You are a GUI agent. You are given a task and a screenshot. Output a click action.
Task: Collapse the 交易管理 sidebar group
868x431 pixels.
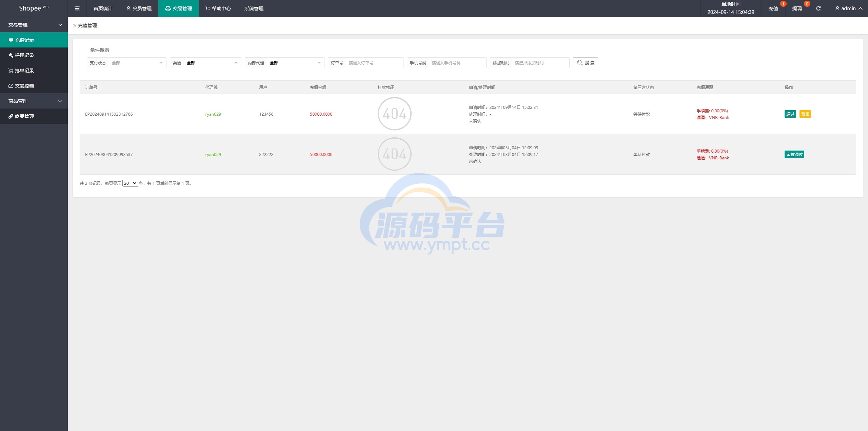point(34,25)
